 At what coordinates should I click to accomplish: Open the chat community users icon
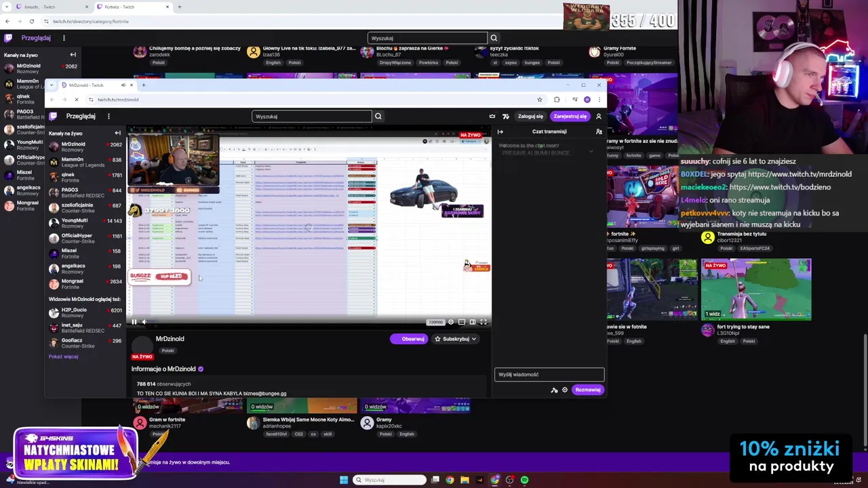pos(599,131)
